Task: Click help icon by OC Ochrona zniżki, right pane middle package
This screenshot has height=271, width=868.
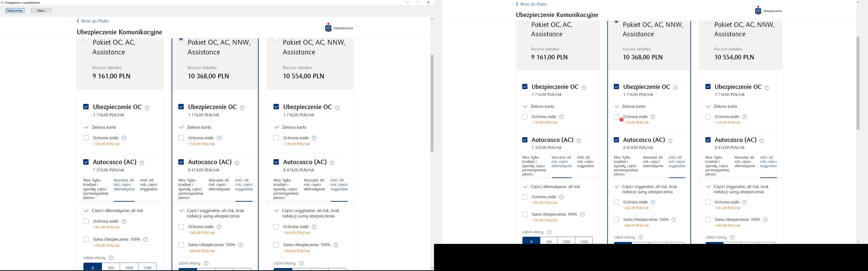Action: coord(653,117)
